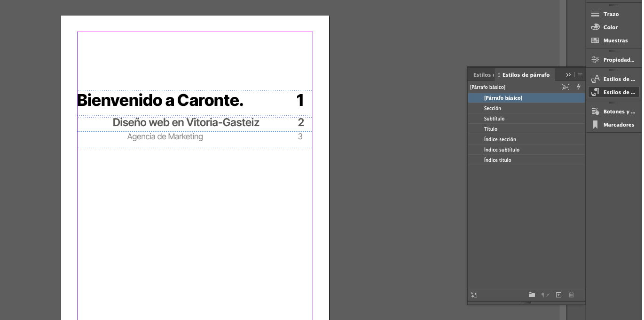The image size is (644, 320).
Task: Launch Quick Apply with lightning icon
Action: point(578,87)
